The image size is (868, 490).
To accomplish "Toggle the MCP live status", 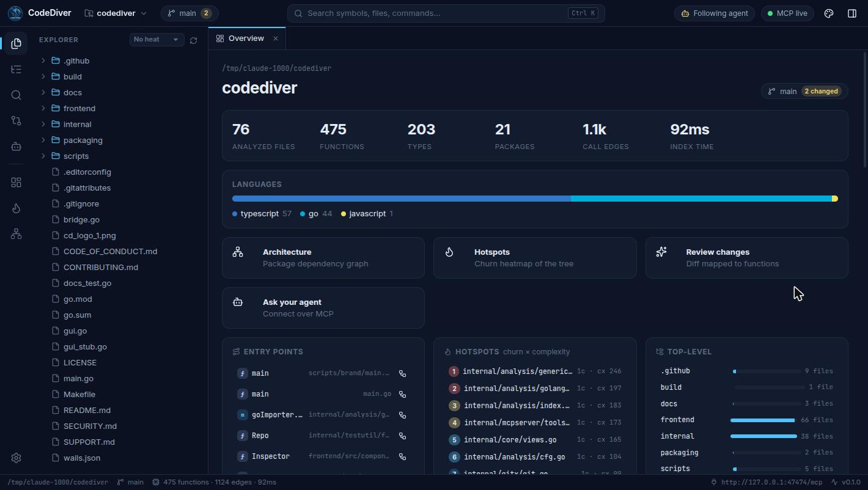I will pyautogui.click(x=787, y=13).
